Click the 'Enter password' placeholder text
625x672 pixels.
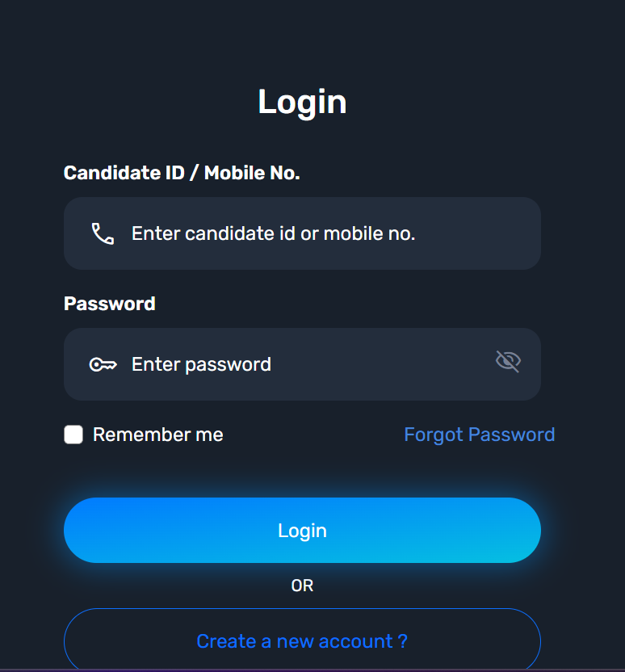click(201, 365)
